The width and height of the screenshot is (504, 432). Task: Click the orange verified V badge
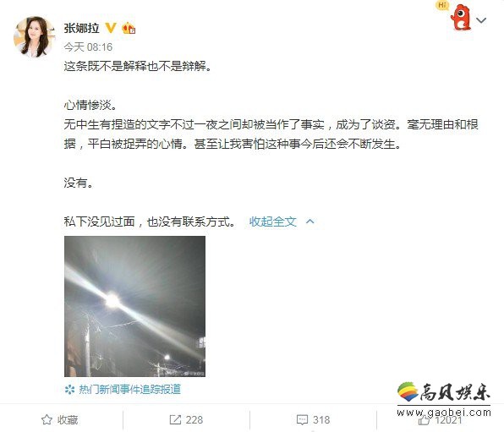coord(111,28)
